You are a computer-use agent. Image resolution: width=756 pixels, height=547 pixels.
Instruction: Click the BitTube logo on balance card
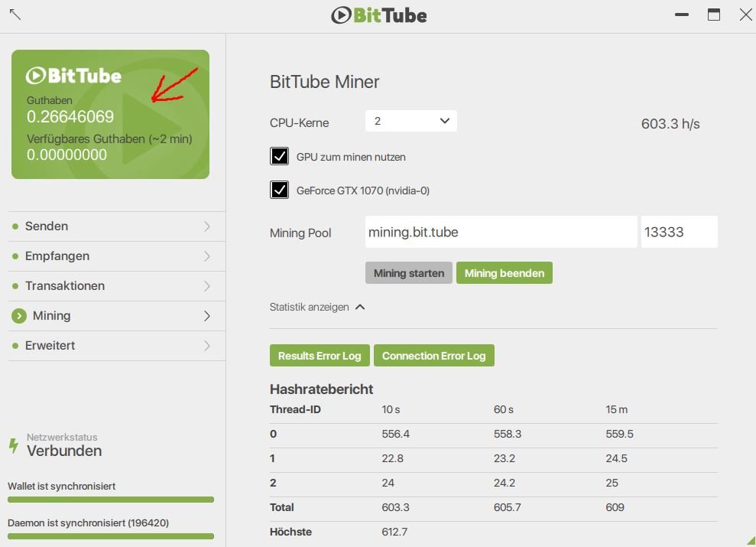pos(73,76)
